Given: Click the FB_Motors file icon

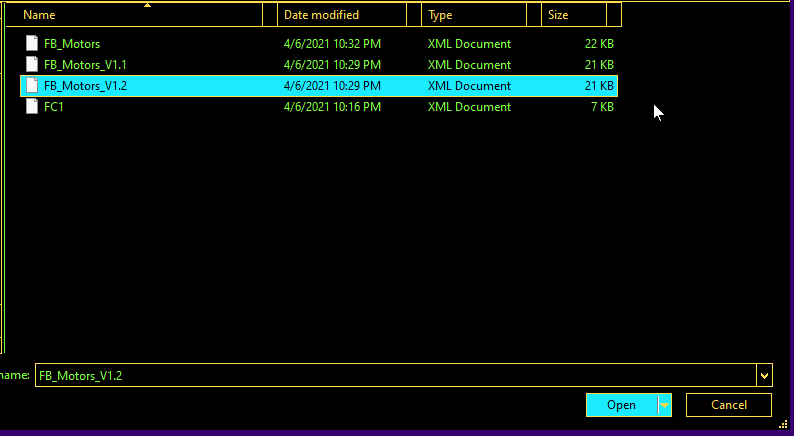Looking at the screenshot, I should coord(32,44).
